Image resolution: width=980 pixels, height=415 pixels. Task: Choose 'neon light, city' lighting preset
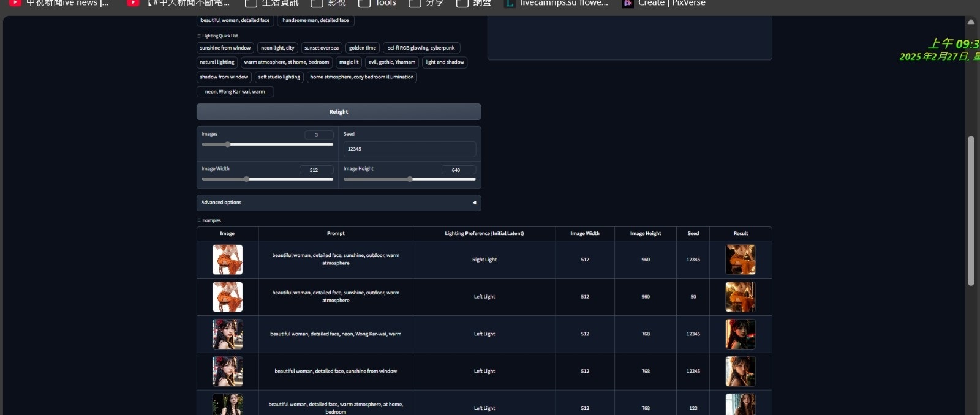[x=277, y=48]
